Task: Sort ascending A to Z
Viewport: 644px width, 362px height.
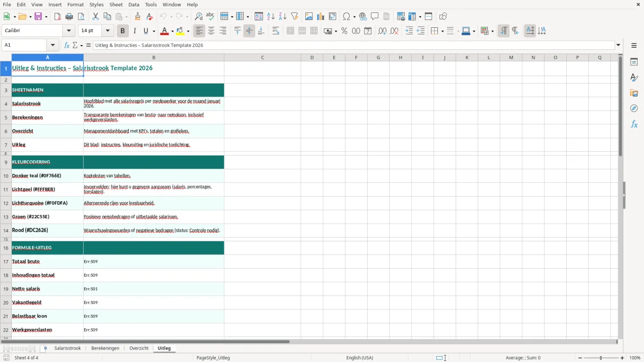Action: (x=271, y=17)
